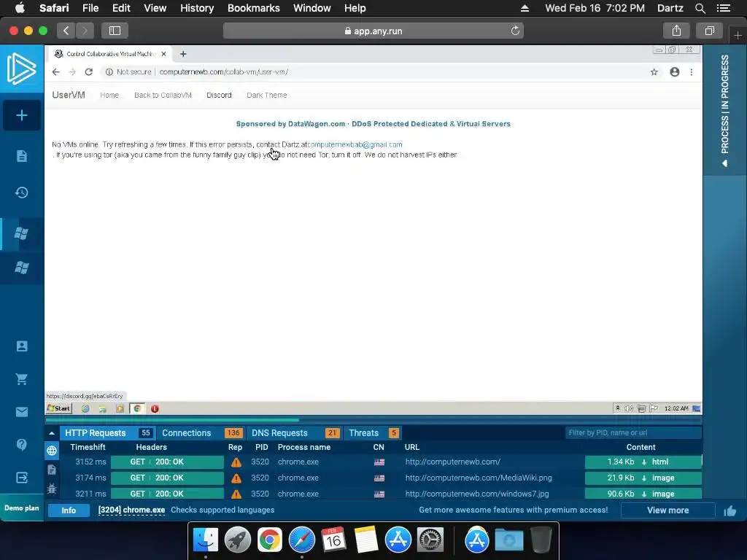Click the sign out icon in sidebar
Viewport: 747px width, 560px height.
pos(21,478)
